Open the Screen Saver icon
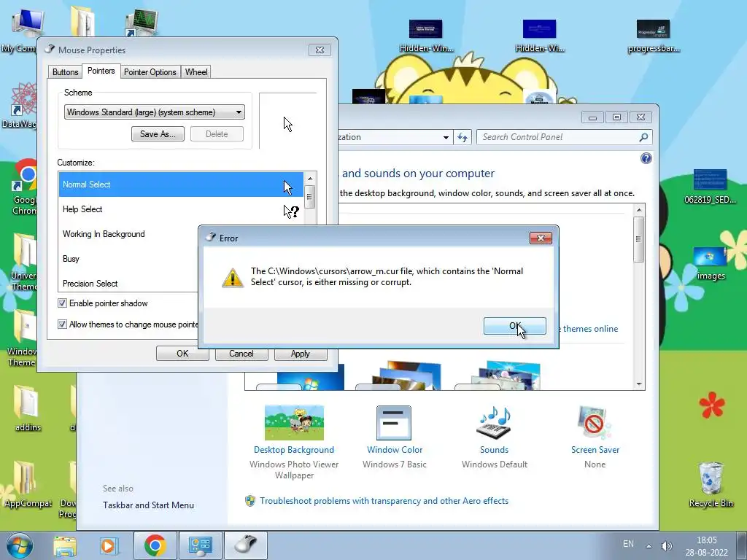 pos(594,422)
